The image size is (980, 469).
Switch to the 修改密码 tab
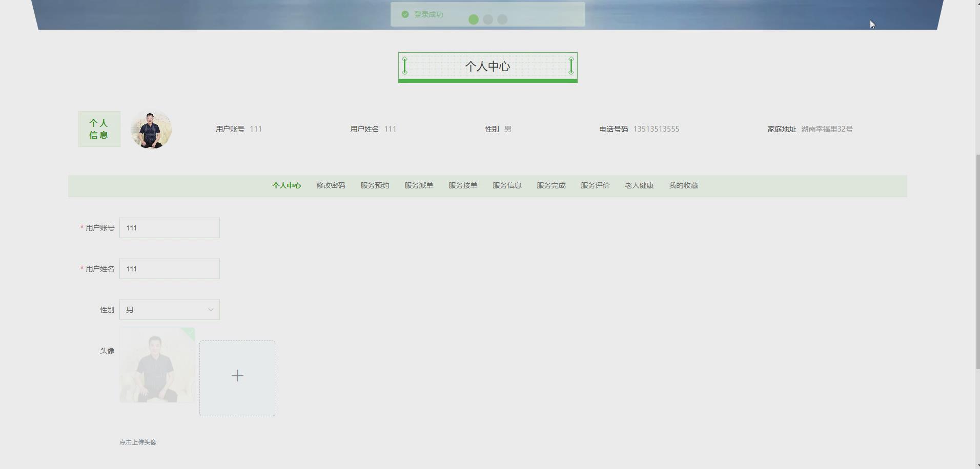coord(331,185)
